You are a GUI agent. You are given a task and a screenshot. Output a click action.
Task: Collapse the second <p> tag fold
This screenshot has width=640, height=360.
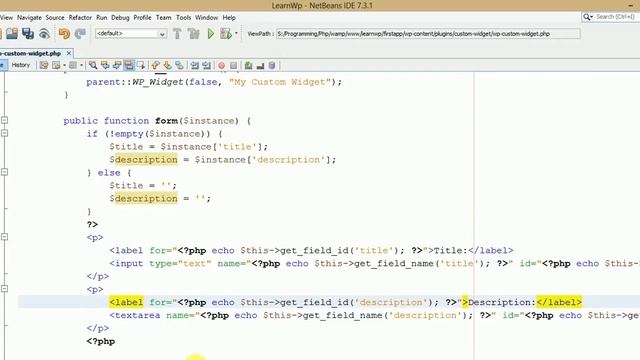(x=4, y=289)
